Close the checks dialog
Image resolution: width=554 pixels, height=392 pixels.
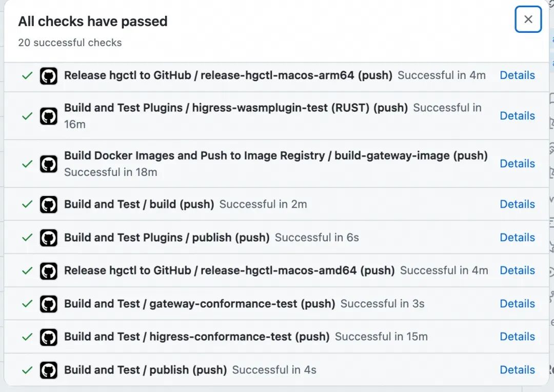point(528,19)
